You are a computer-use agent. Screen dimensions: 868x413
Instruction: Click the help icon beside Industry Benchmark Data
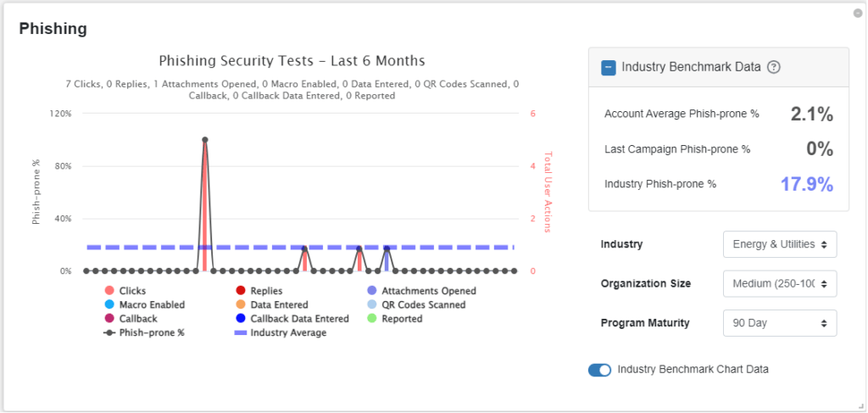(x=773, y=68)
